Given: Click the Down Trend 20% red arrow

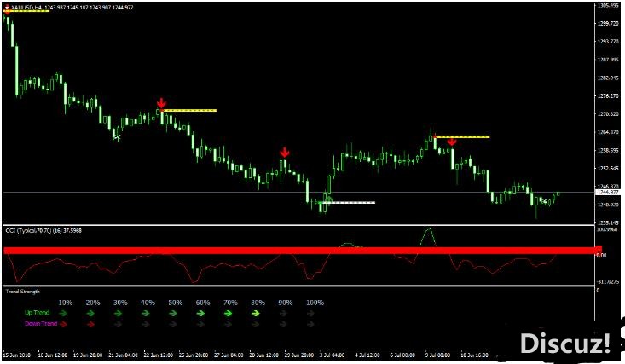Looking at the screenshot, I should click(93, 324).
